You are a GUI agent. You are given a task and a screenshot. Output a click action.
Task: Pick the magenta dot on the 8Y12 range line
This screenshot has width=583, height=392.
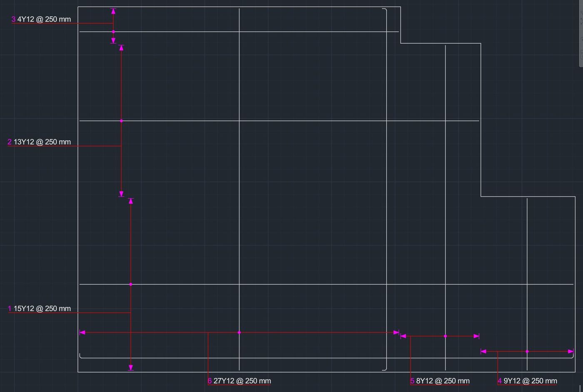point(445,336)
